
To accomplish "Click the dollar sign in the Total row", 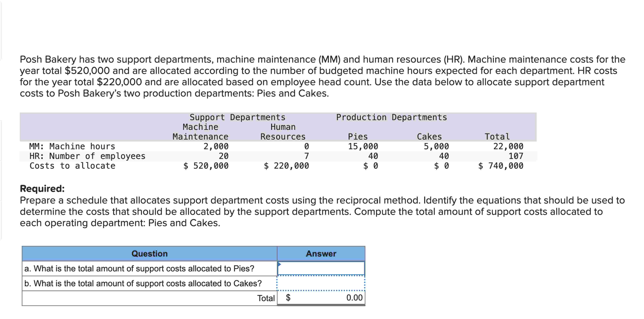I will pyautogui.click(x=288, y=298).
